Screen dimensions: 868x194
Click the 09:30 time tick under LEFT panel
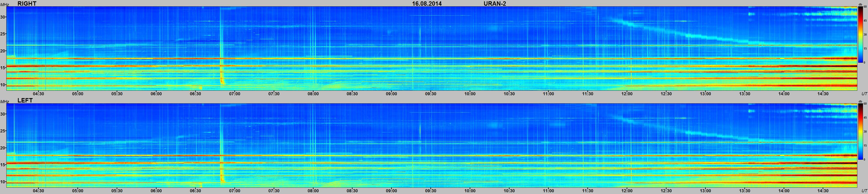pyautogui.click(x=430, y=191)
